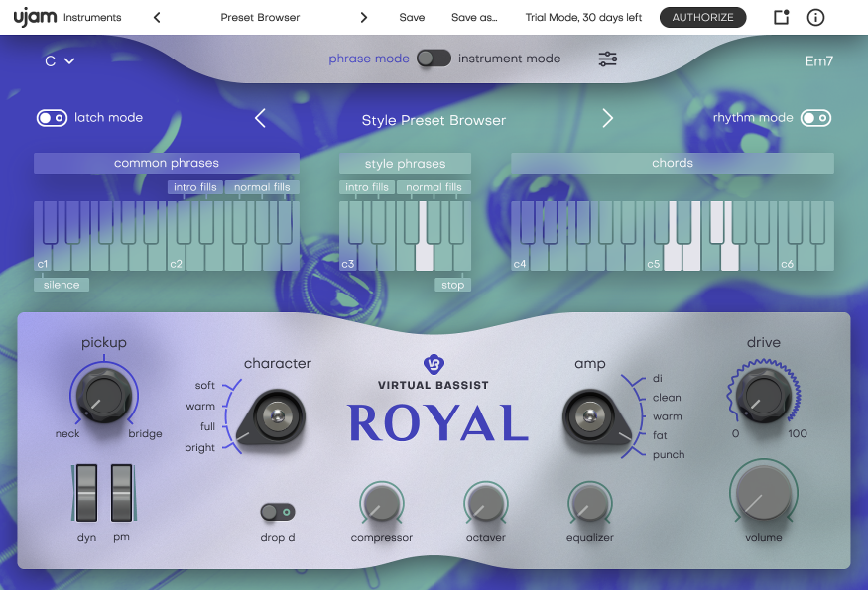This screenshot has width=868, height=590.
Task: Set amp to clean
Action: click(x=667, y=398)
